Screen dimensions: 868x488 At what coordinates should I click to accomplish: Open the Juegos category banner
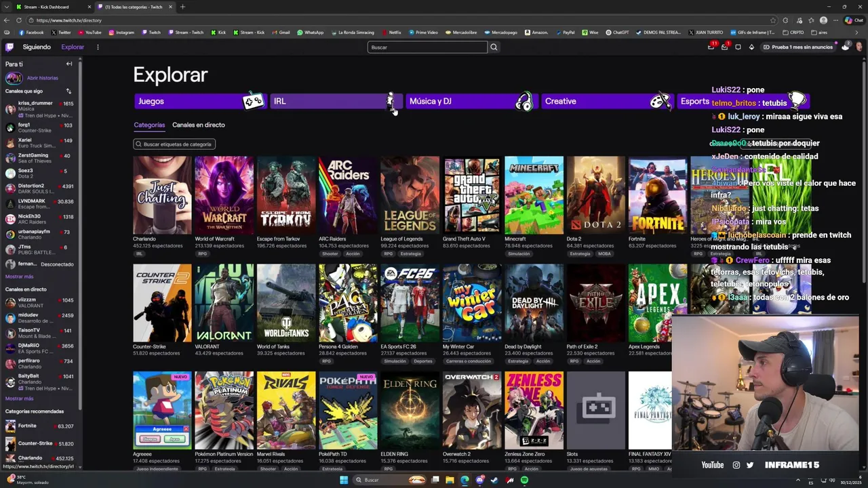point(199,101)
